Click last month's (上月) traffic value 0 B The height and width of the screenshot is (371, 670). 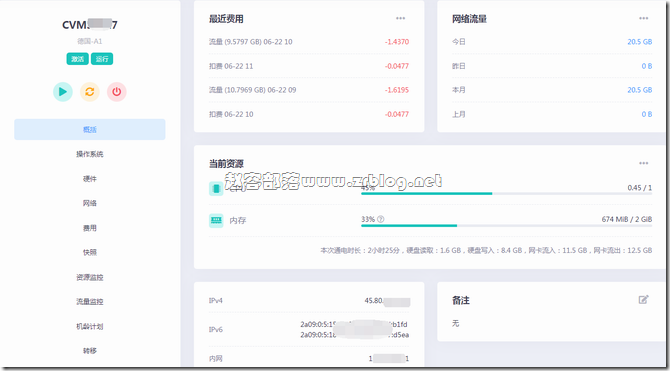(646, 115)
